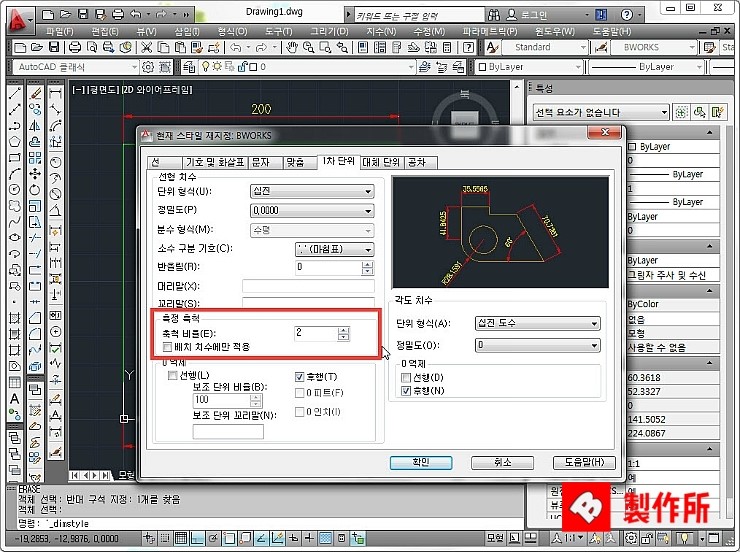The height and width of the screenshot is (552, 740).
Task: Pick the Erase modify tool
Action: pos(35,93)
